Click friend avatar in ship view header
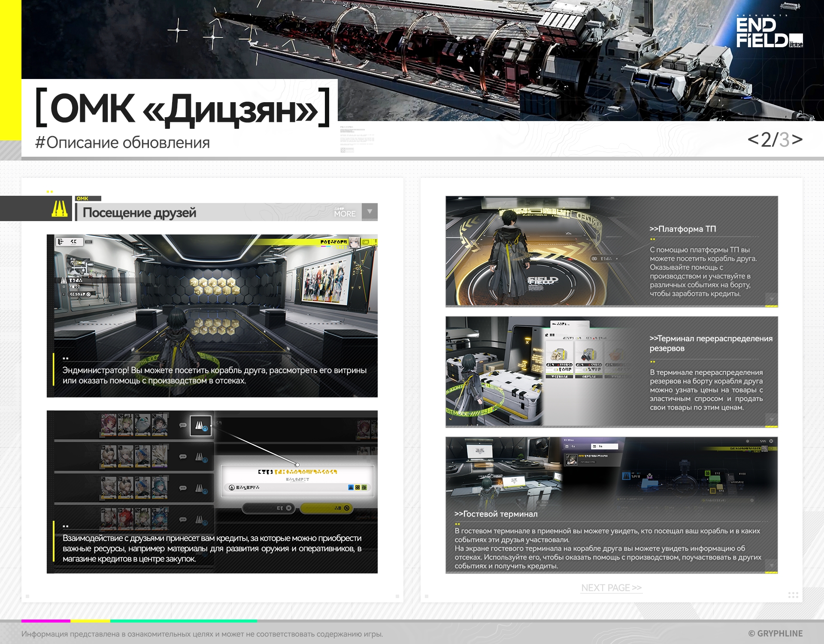The height and width of the screenshot is (644, 824). (354, 243)
